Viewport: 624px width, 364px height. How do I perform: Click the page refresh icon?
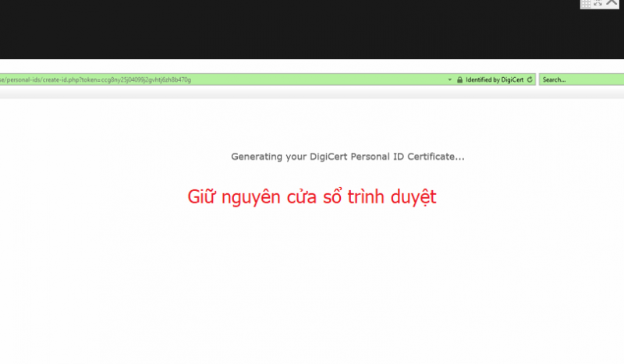click(x=530, y=80)
